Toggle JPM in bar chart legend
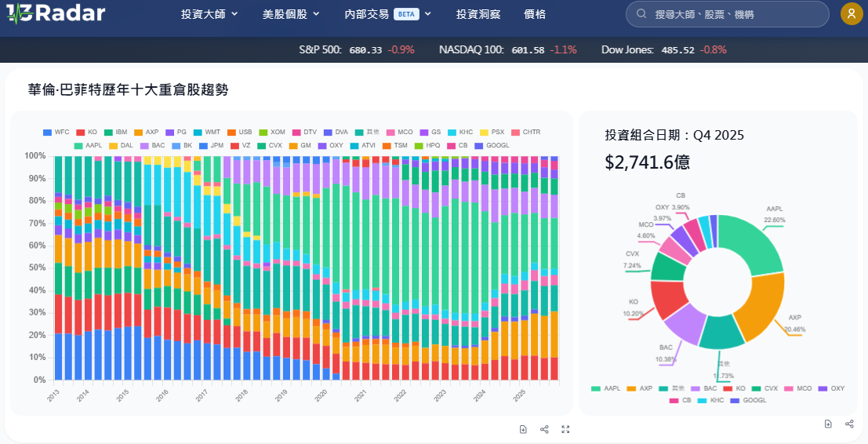 (x=212, y=146)
